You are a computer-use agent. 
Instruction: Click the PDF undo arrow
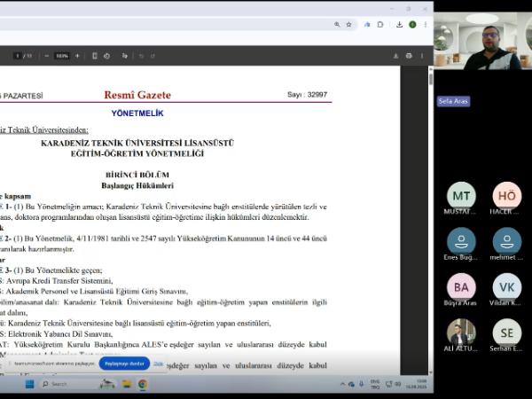[x=142, y=56]
